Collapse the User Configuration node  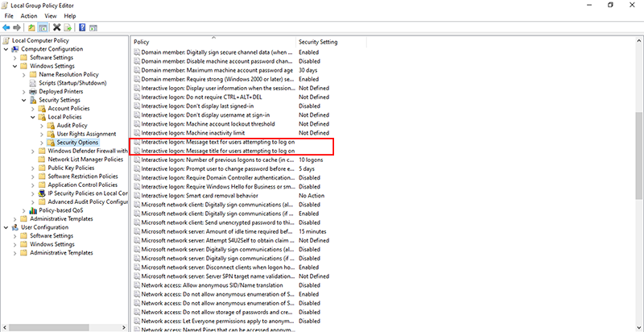tap(6, 227)
